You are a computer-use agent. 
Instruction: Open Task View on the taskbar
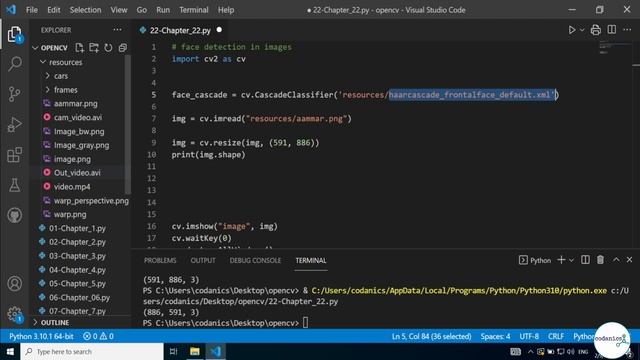pos(173,351)
